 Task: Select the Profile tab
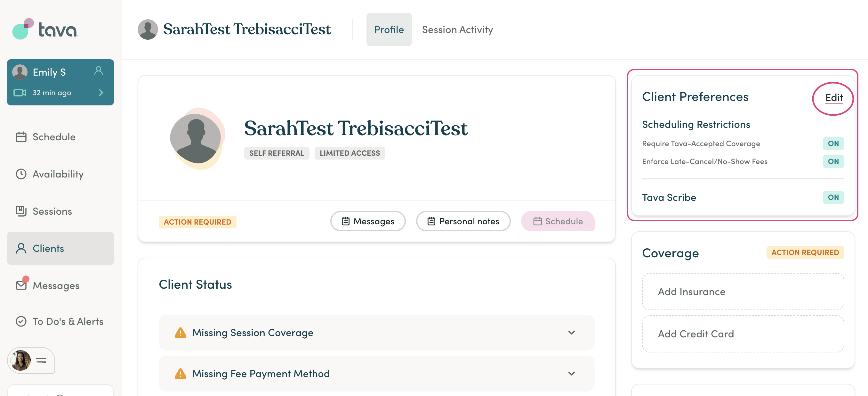click(389, 30)
